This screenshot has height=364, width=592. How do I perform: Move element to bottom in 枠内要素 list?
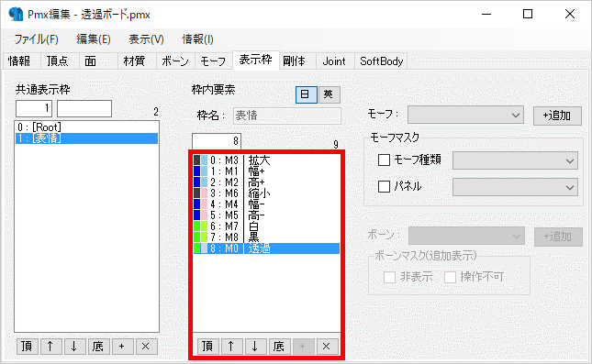(279, 347)
